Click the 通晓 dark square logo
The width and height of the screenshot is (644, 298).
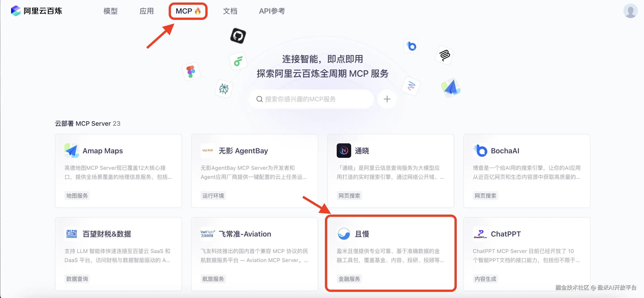coord(344,151)
